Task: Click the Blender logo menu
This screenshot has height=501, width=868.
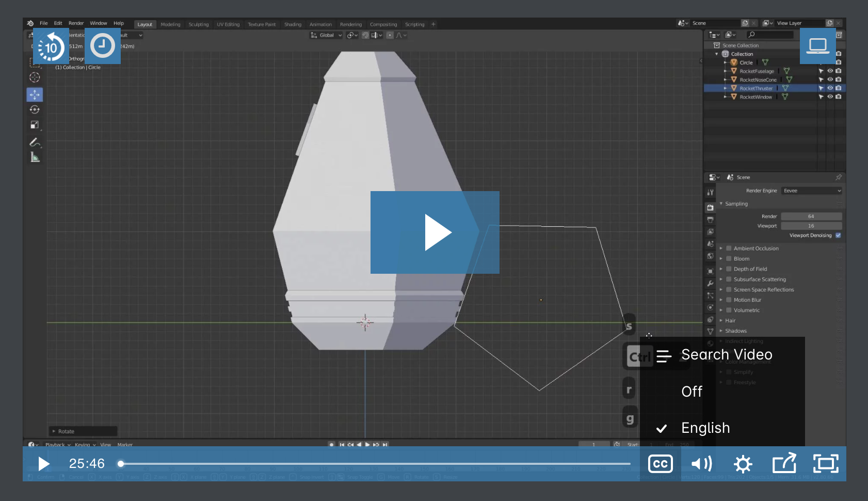Action: tap(30, 23)
